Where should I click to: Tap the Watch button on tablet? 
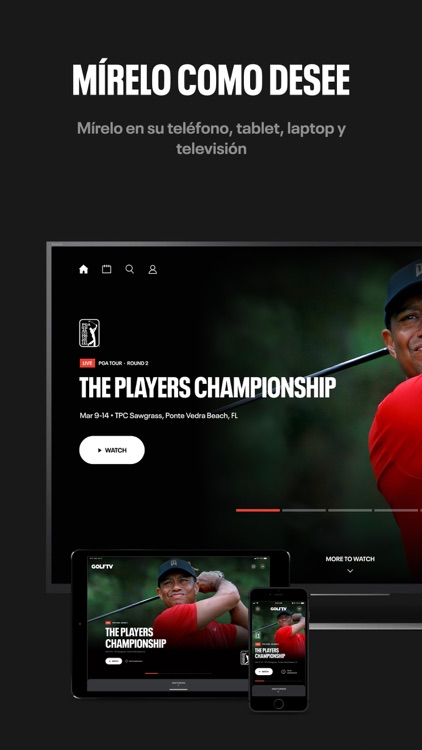click(x=114, y=661)
